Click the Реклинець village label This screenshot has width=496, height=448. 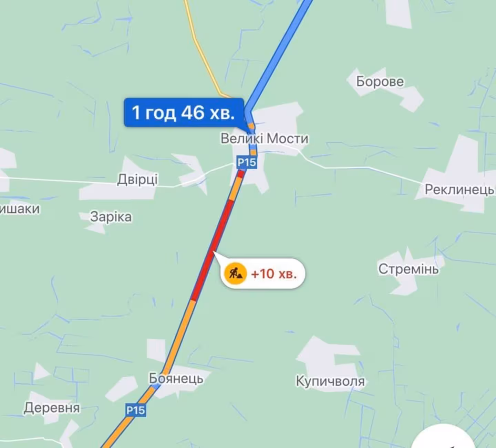pyautogui.click(x=459, y=189)
